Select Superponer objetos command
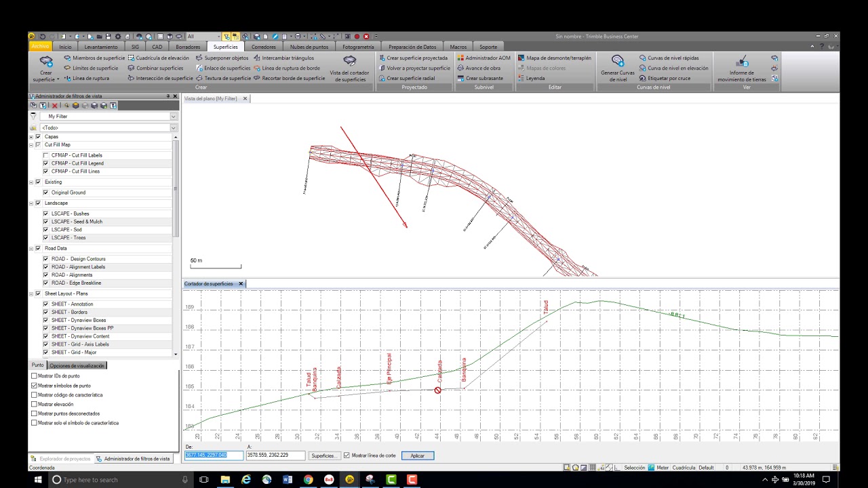 pyautogui.click(x=222, y=58)
